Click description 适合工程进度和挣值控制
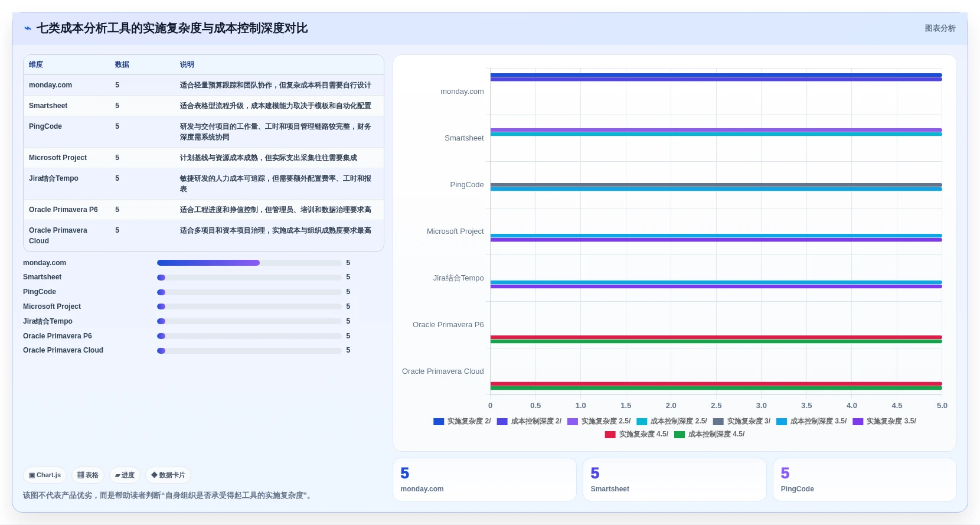Screen dimensions: 980x525 (276, 210)
